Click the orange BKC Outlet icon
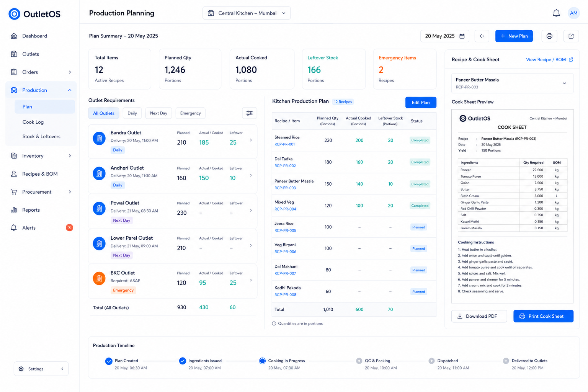This screenshot has height=392, width=588. tap(99, 279)
